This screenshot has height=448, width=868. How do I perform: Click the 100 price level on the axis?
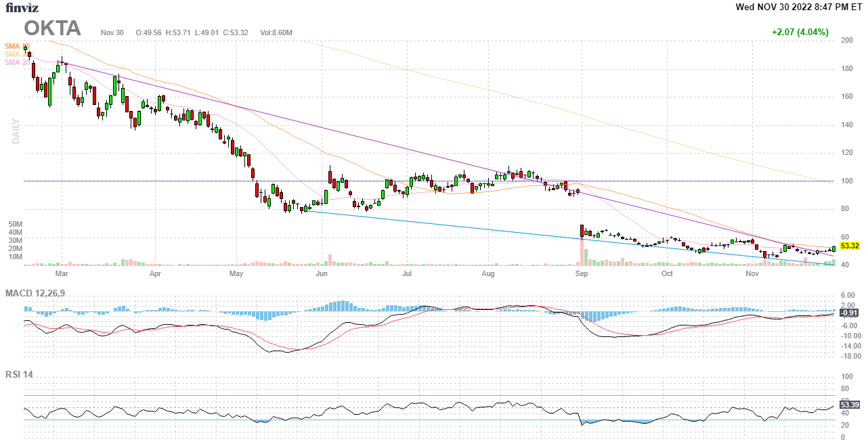846,181
